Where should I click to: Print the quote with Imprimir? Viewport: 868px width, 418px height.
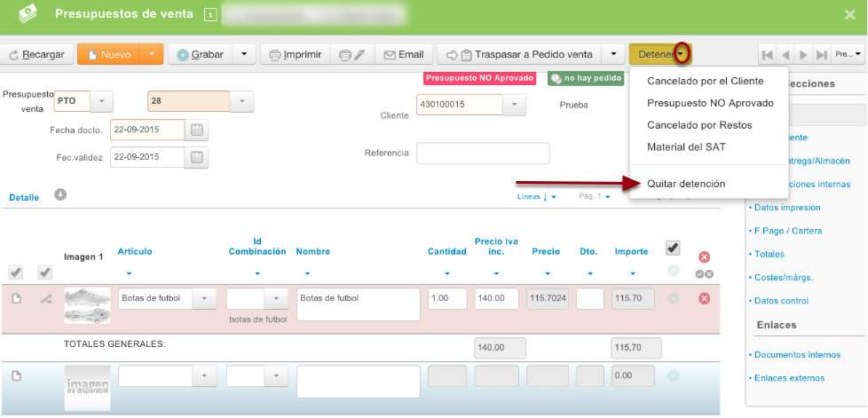[295, 54]
